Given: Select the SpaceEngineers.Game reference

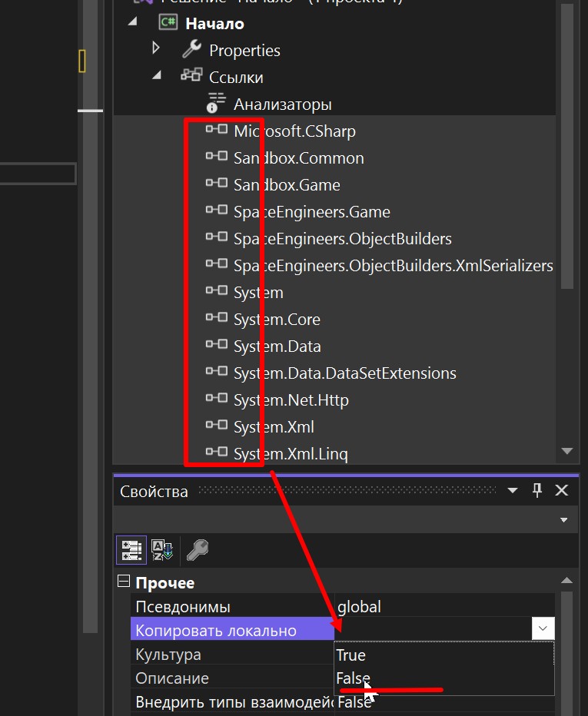Looking at the screenshot, I should [x=312, y=212].
